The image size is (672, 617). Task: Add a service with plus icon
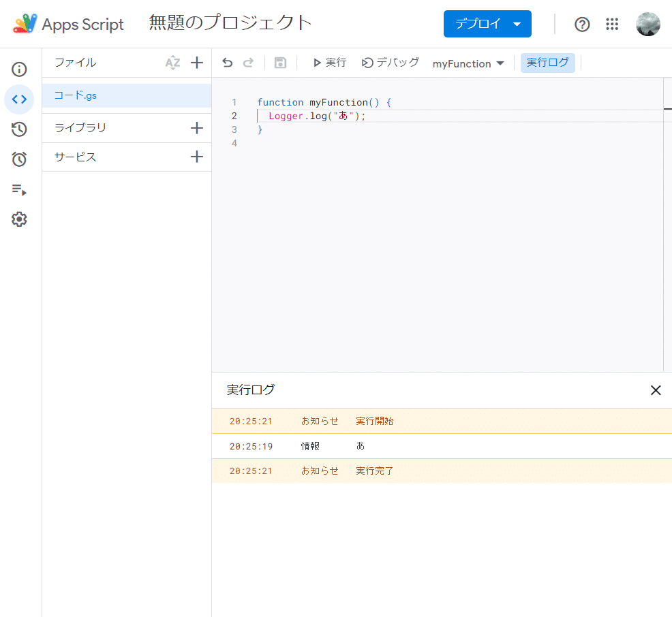197,157
